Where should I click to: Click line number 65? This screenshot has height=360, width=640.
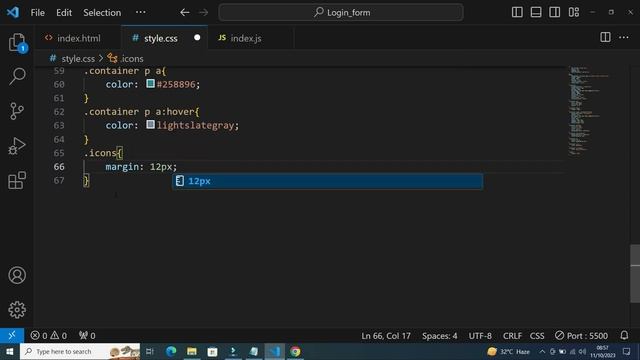[x=59, y=153]
